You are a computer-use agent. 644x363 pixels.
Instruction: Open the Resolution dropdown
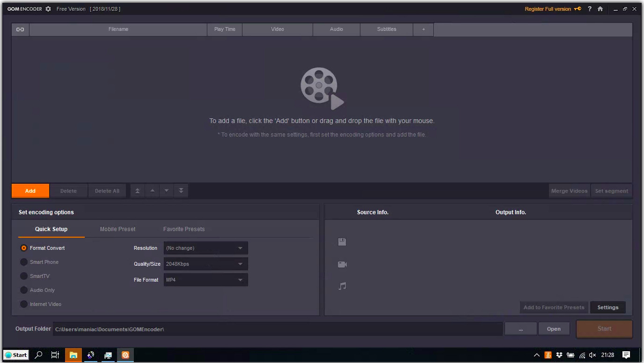(x=205, y=248)
